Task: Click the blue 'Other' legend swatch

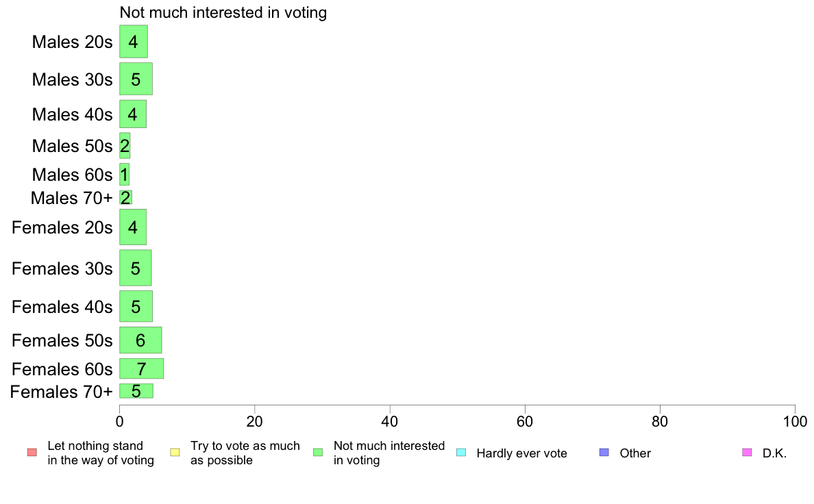Action: [604, 453]
